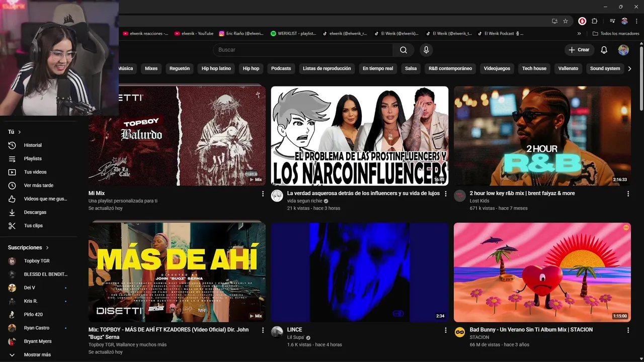Click the install app icon in address bar
Image resolution: width=644 pixels, height=362 pixels.
(554, 21)
